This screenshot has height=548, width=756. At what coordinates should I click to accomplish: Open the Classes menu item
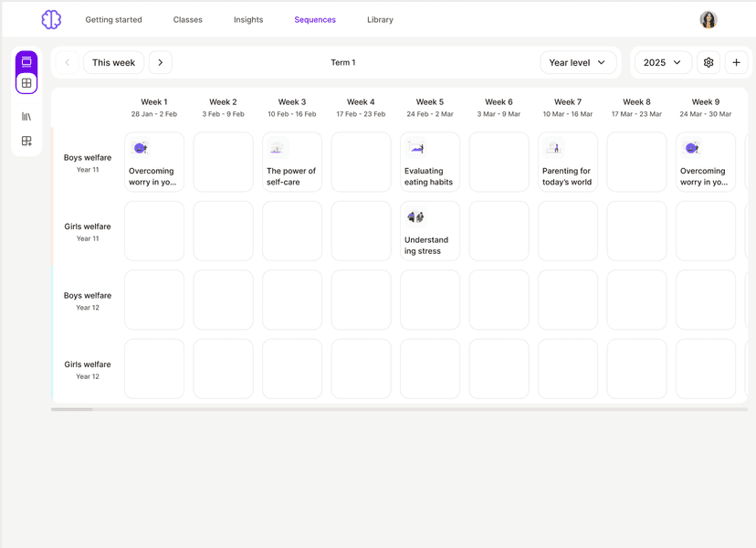tap(187, 19)
